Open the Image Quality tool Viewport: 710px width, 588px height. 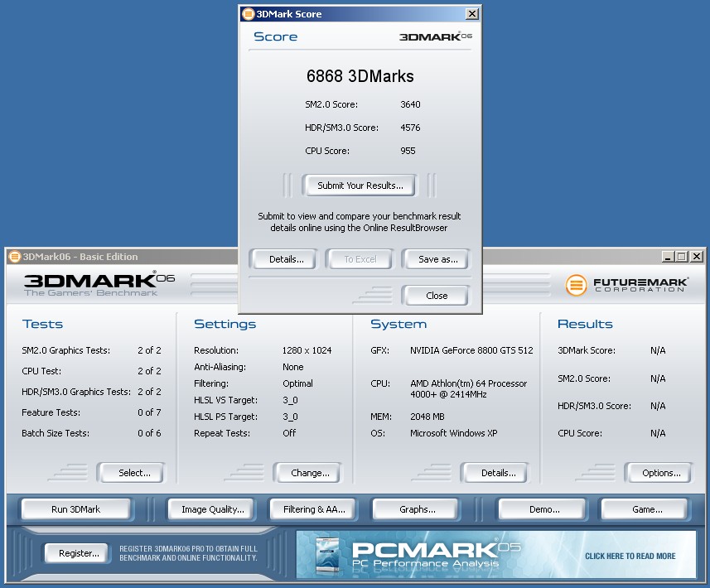(212, 509)
